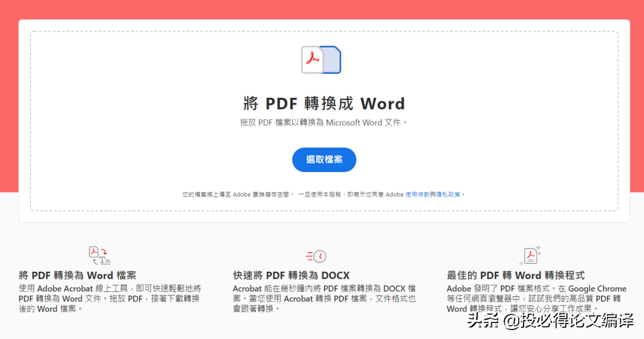Viewport: 644px width, 339px height.
Task: Open the 使用條款 link
Action: (x=417, y=195)
